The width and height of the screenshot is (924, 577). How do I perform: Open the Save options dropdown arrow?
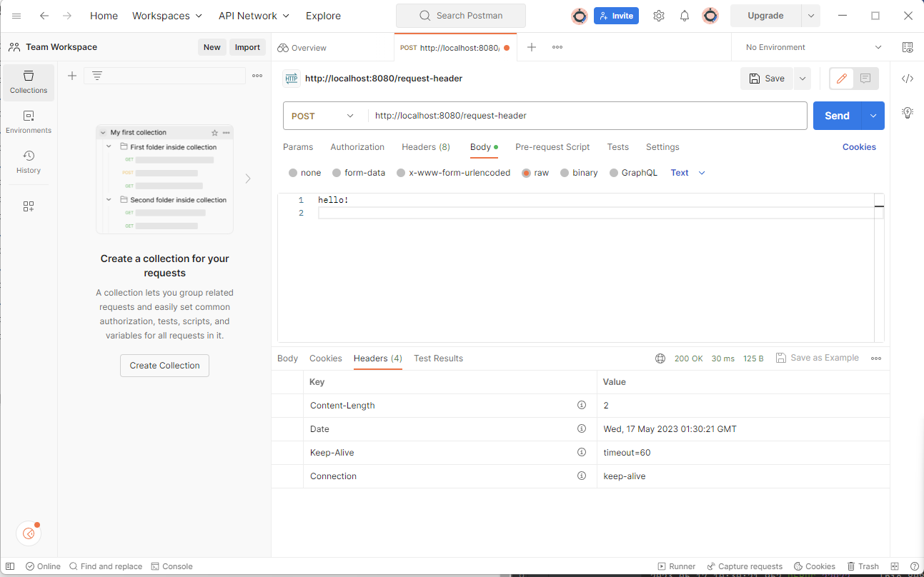(x=802, y=79)
